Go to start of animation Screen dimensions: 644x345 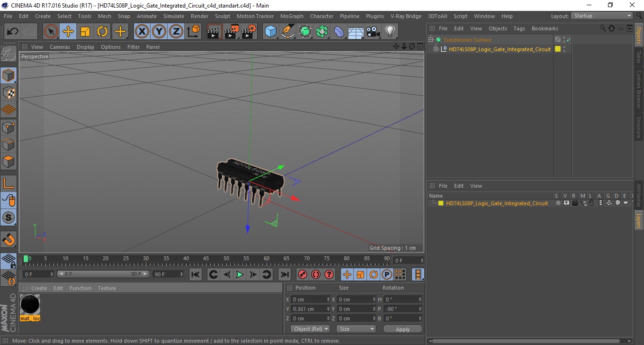pos(195,274)
